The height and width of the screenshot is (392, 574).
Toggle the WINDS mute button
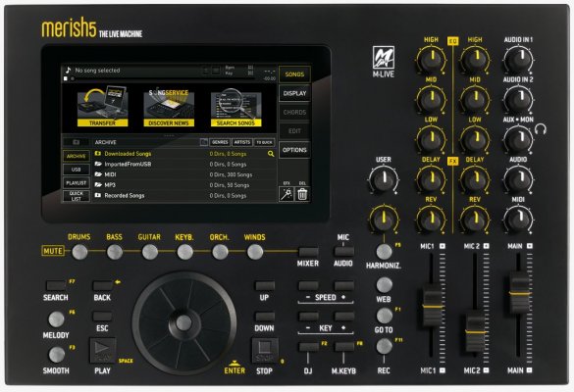[255, 252]
